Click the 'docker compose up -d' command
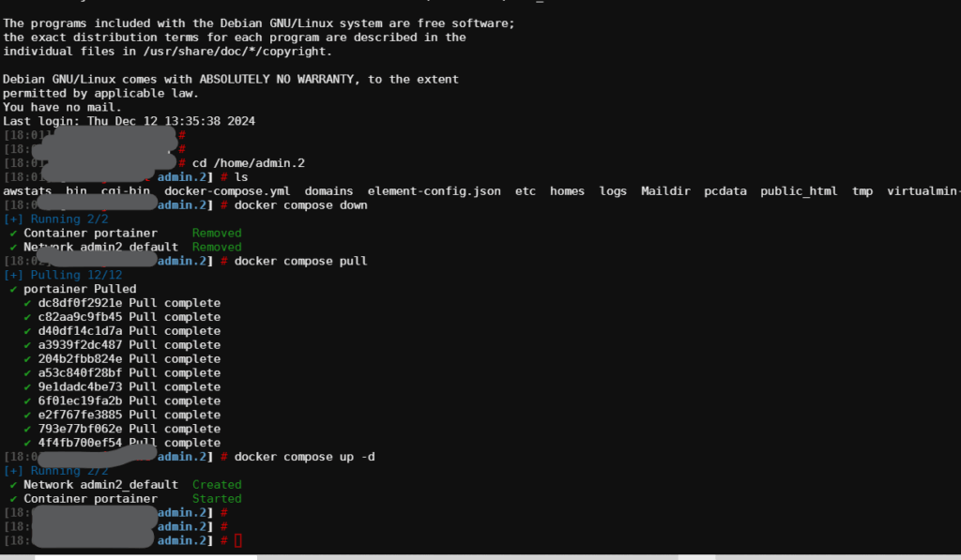 click(304, 457)
